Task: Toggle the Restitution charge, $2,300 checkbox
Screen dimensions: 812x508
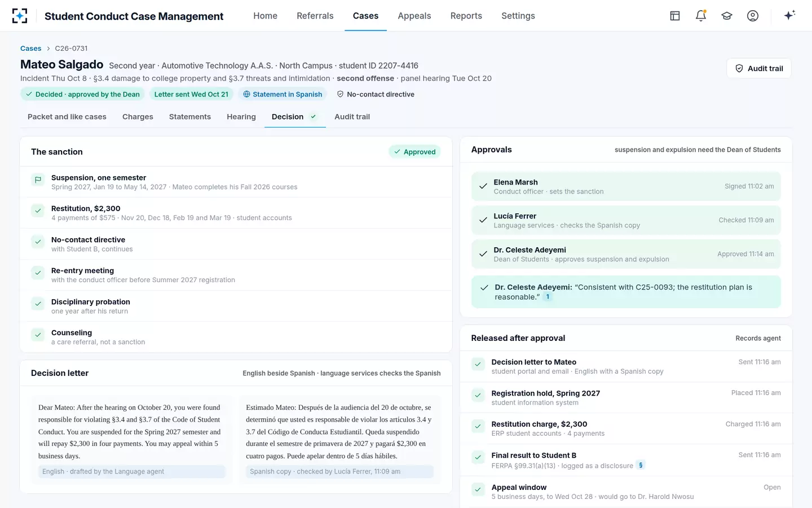Action: coord(478,427)
